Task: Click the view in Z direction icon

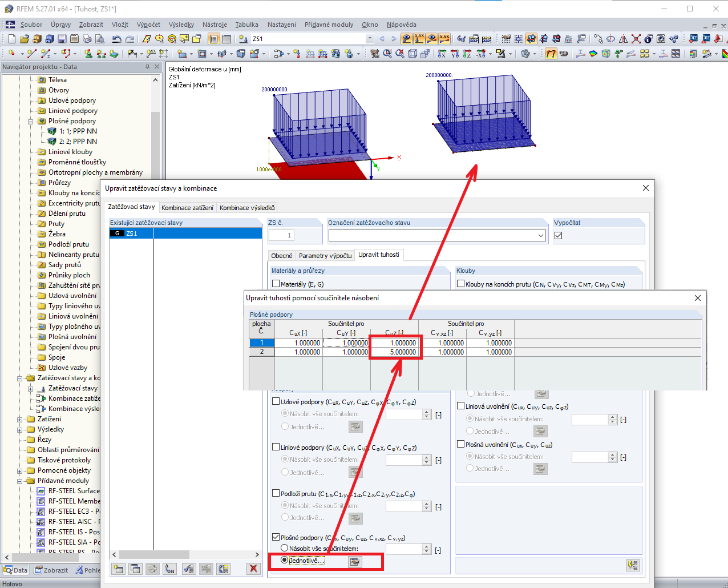Action: [467, 54]
